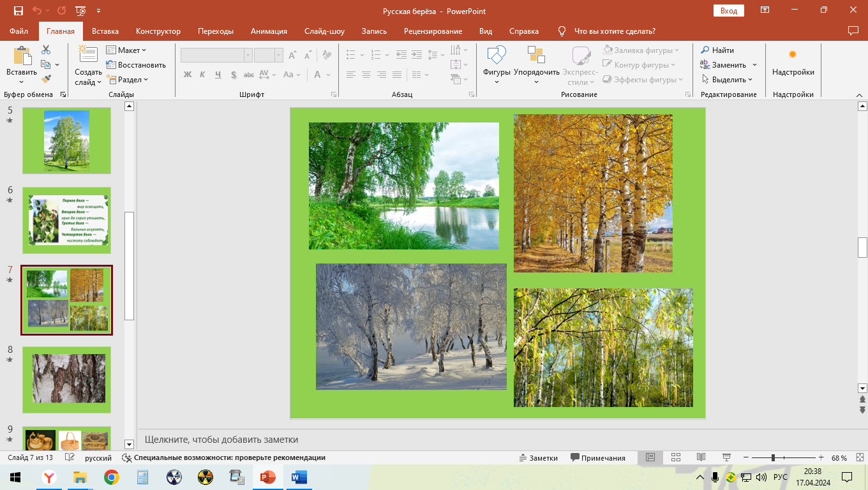This screenshot has height=490, width=868.
Task: Switch to the Анимация tab
Action: tap(269, 31)
